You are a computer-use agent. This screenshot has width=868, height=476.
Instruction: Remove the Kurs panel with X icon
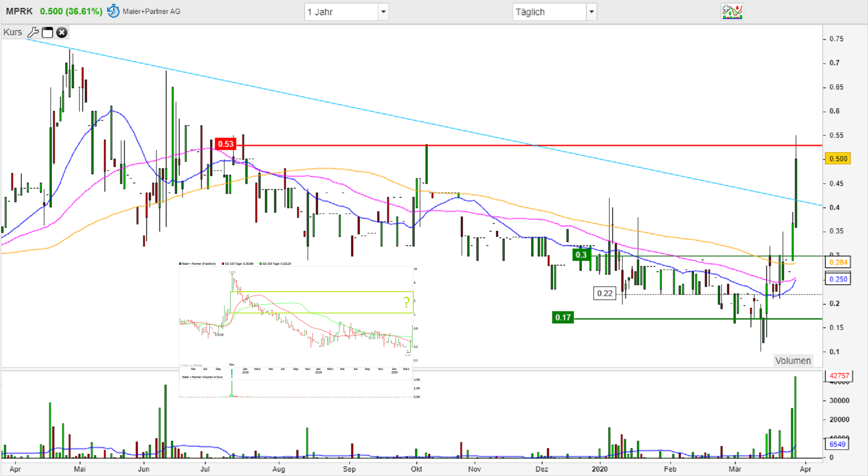point(62,33)
